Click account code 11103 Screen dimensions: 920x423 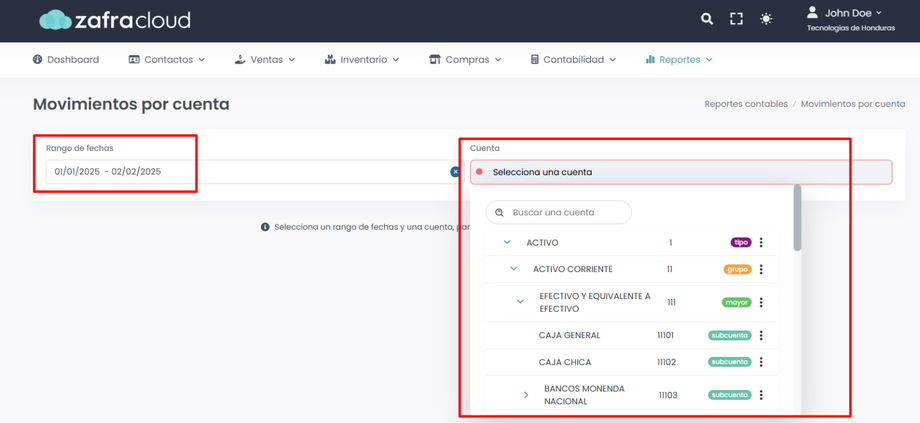(668, 395)
